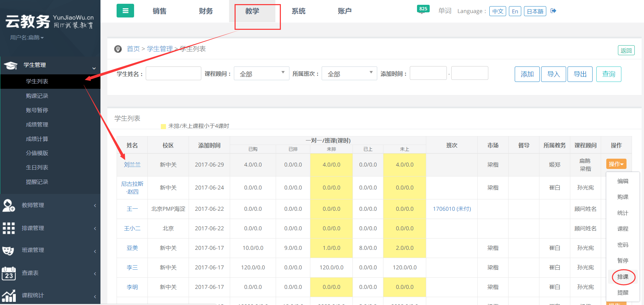
Task: Click the graduation cap student management icon
Action: point(11,65)
